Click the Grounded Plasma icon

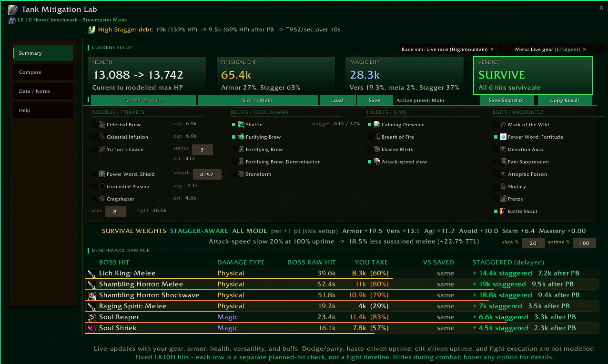pyautogui.click(x=102, y=186)
